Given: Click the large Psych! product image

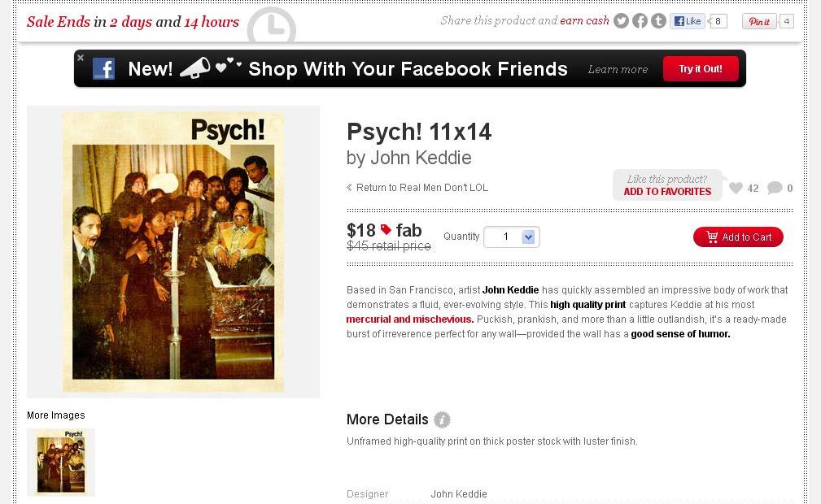Looking at the screenshot, I should [173, 252].
